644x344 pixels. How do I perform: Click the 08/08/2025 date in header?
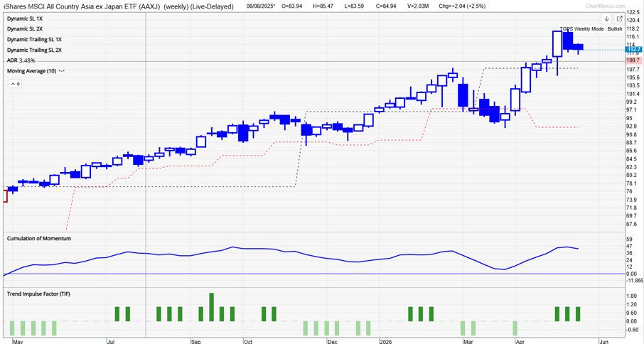[261, 6]
